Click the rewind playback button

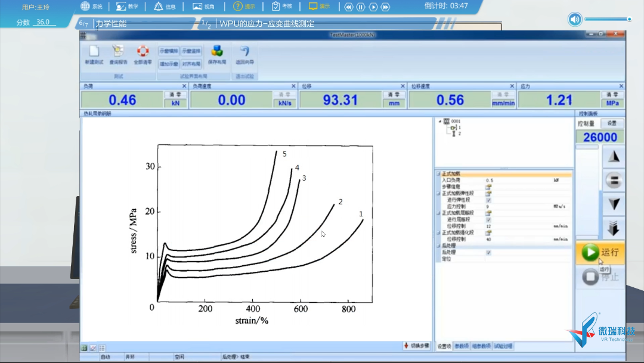348,7
